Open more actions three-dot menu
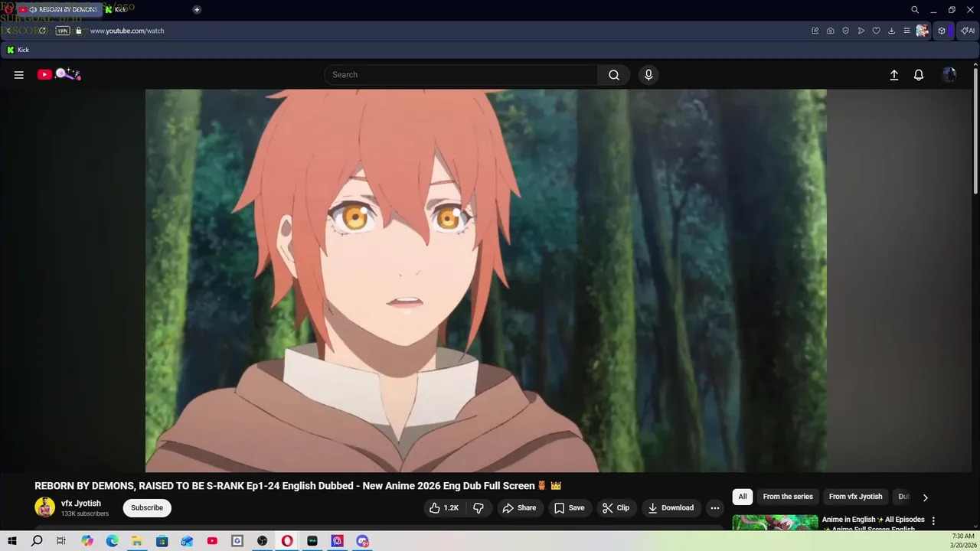This screenshot has width=980, height=551. tap(715, 508)
